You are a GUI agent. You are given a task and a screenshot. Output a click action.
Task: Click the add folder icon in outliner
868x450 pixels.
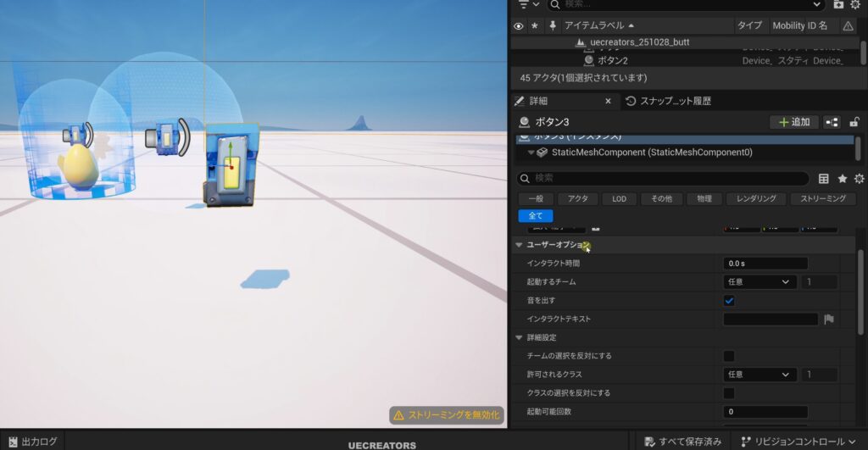pyautogui.click(x=838, y=4)
